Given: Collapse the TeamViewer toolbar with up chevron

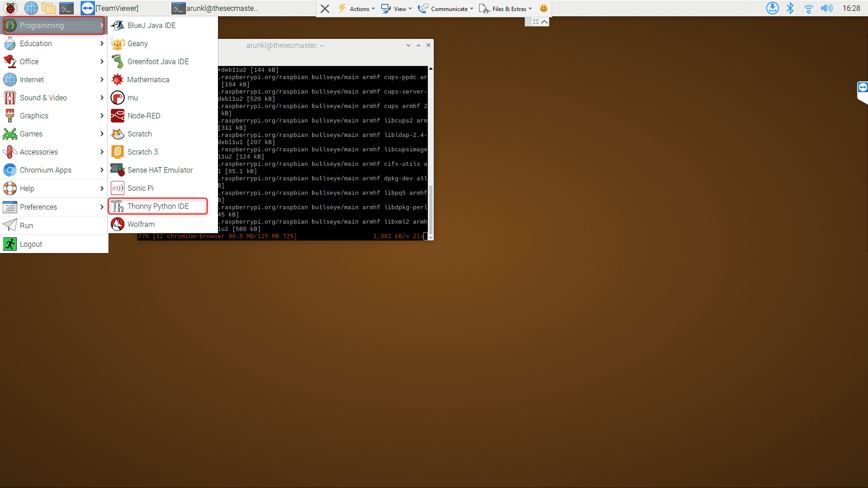Looking at the screenshot, I should pyautogui.click(x=544, y=22).
